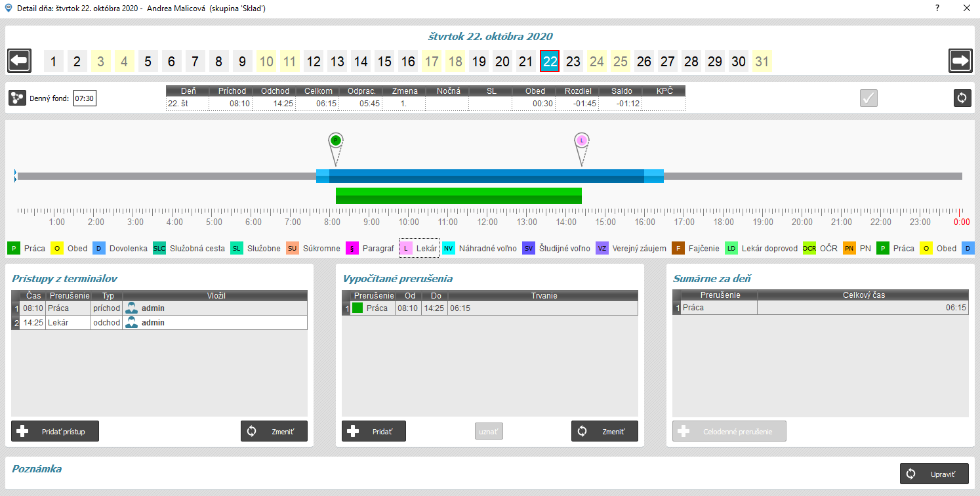980x496 pixels.
Task: Pick the brown Fajčenie F icon
Action: [x=678, y=249]
